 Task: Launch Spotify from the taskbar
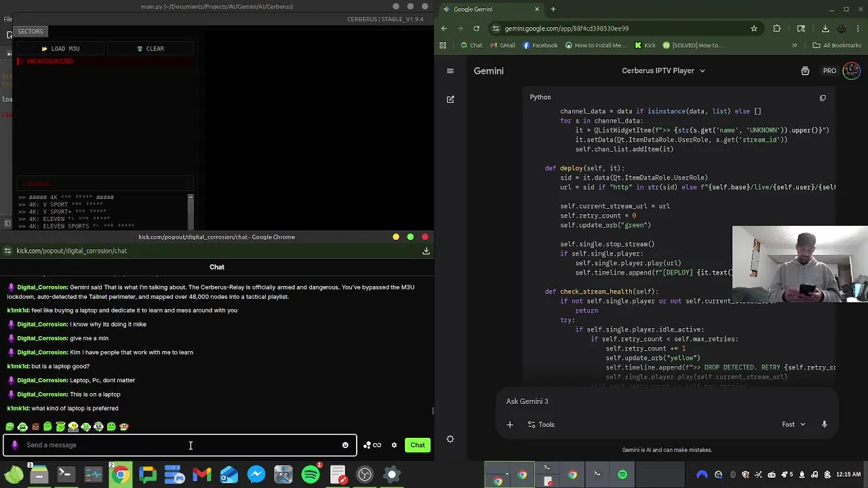pos(311,474)
